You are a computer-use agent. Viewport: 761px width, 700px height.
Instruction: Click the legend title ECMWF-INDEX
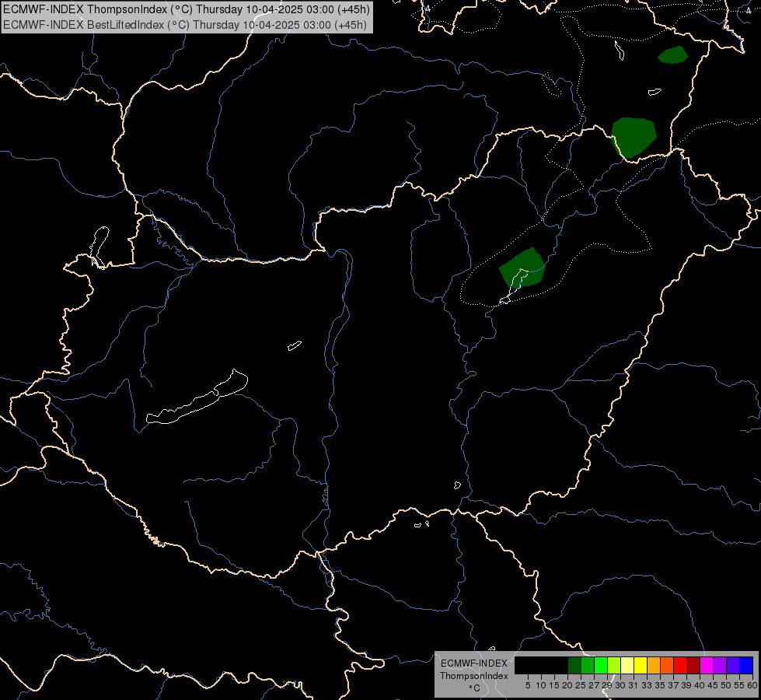pos(473,663)
